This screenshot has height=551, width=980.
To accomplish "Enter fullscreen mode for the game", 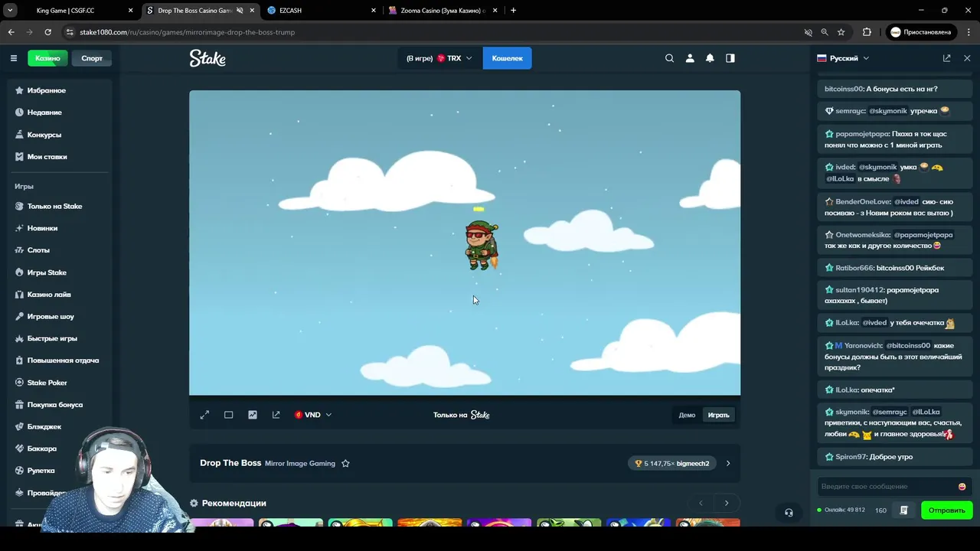I will 204,415.
